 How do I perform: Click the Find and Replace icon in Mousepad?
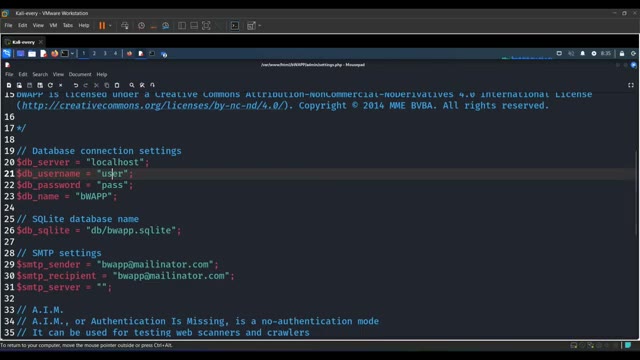click(142, 85)
